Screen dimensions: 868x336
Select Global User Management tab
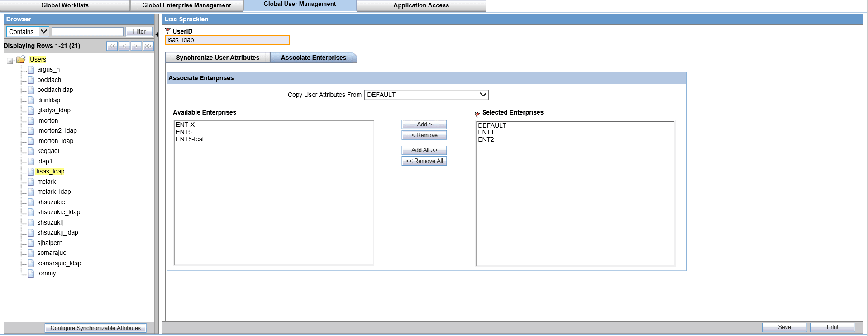pyautogui.click(x=300, y=5)
